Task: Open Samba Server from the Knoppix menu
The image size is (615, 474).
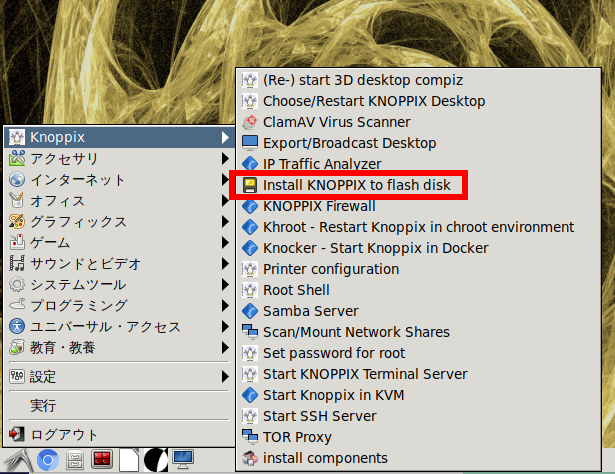Action: [310, 311]
